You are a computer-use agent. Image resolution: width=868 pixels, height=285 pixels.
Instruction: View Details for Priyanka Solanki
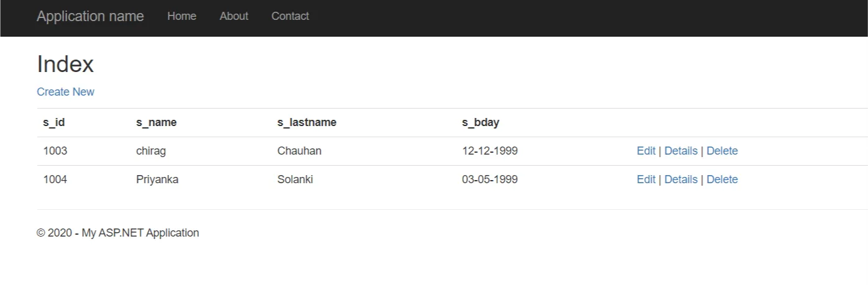681,179
